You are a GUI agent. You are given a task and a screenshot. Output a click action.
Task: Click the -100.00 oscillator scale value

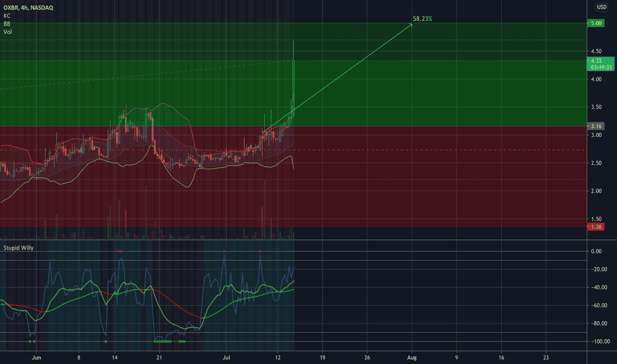coord(600,341)
